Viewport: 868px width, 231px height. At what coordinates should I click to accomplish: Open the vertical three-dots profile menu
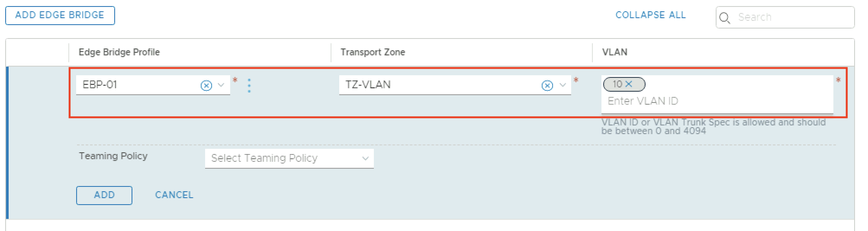(249, 86)
